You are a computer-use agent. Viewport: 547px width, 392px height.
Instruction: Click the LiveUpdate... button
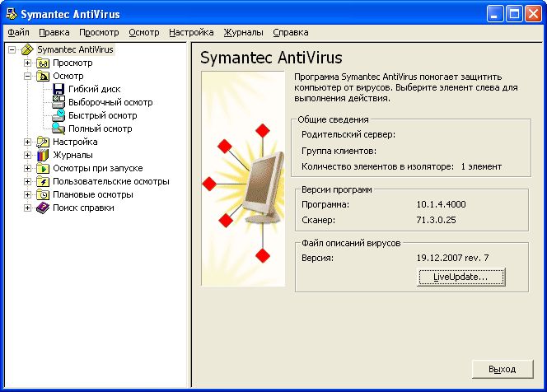461,278
